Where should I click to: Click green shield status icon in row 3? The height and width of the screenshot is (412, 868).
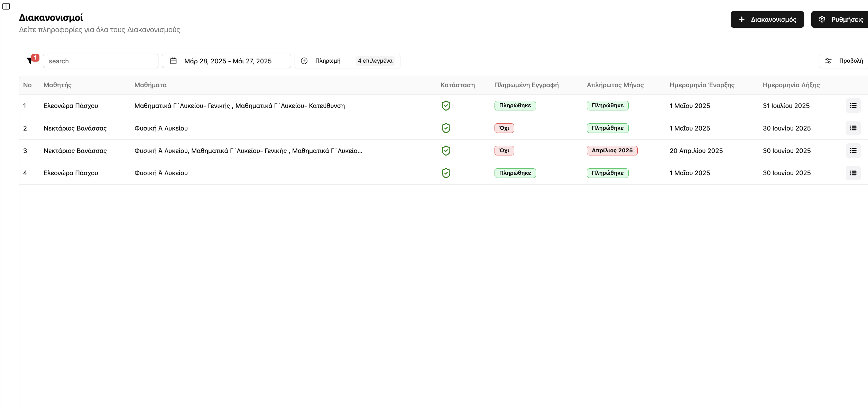click(446, 151)
